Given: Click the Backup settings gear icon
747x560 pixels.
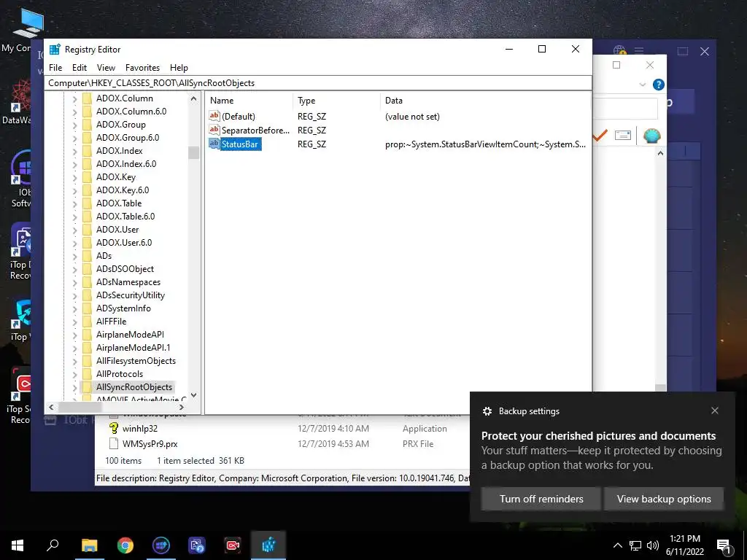Looking at the screenshot, I should (487, 411).
